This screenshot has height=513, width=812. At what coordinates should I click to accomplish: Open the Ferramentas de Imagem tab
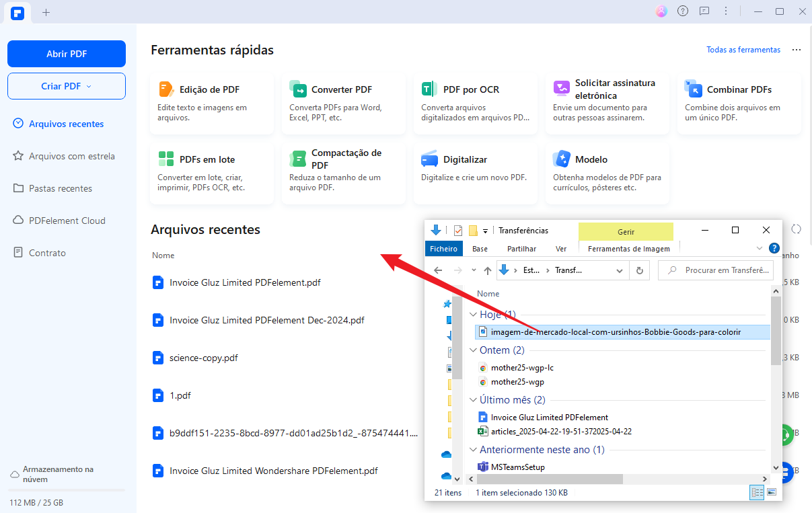pos(629,248)
